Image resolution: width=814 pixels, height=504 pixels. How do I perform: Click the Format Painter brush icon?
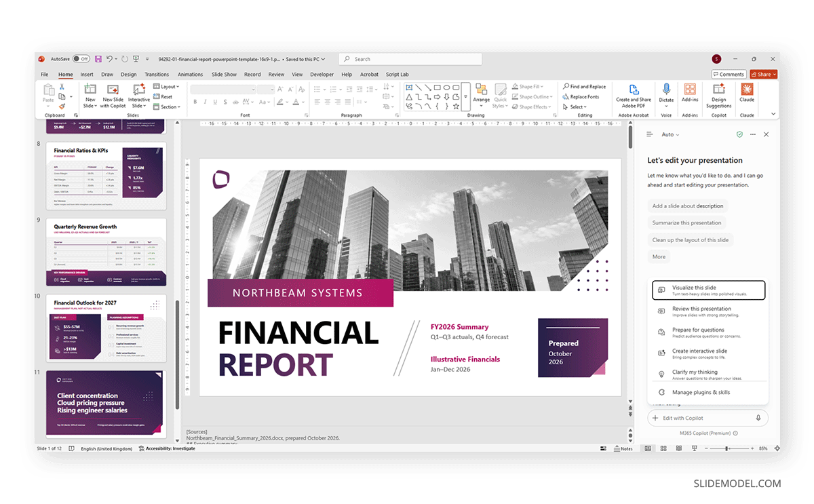point(62,106)
